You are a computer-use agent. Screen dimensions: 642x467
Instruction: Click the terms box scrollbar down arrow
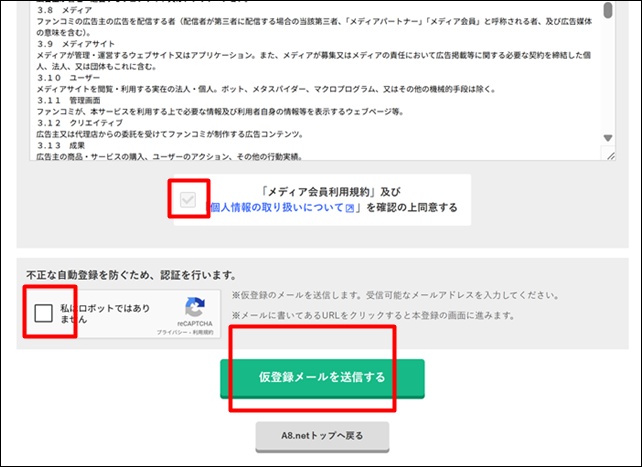609,139
